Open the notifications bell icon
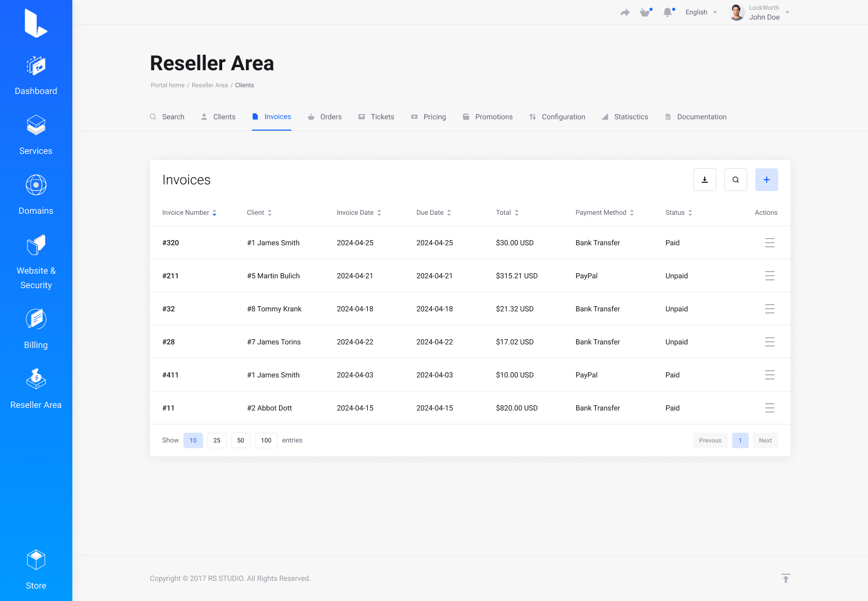This screenshot has width=868, height=601. coord(668,12)
